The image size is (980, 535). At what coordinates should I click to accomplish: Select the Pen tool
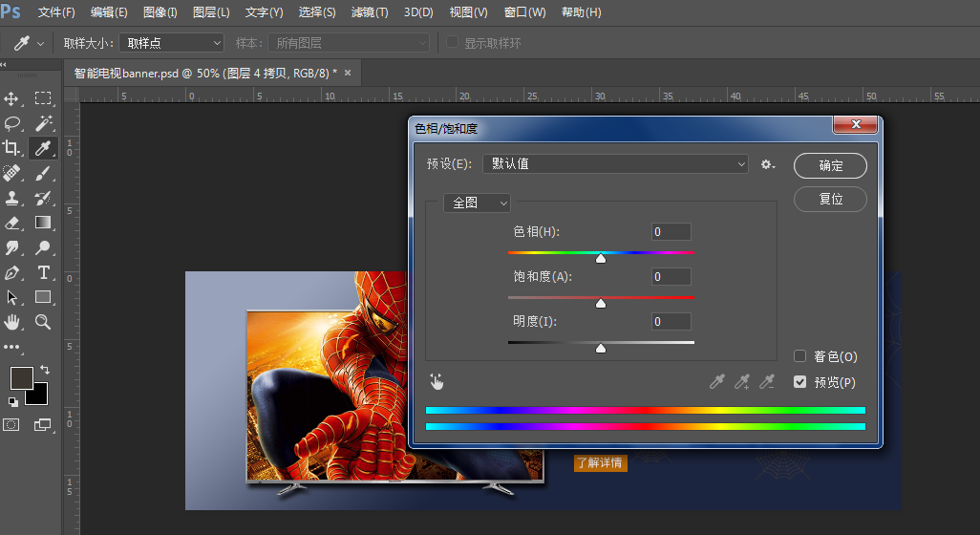click(11, 272)
